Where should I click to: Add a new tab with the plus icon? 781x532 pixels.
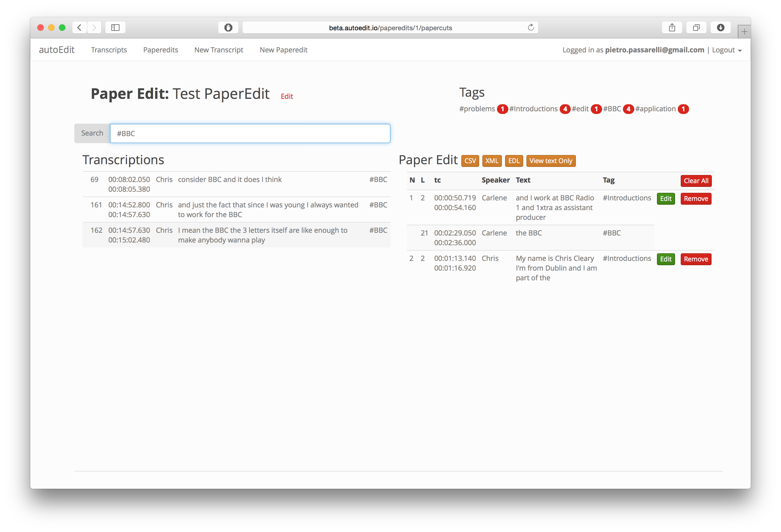coord(744,32)
